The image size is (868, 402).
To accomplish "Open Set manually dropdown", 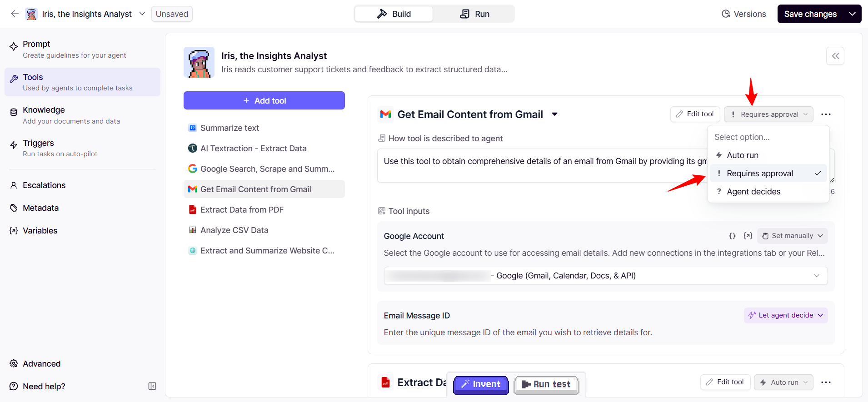I will 792,236.
